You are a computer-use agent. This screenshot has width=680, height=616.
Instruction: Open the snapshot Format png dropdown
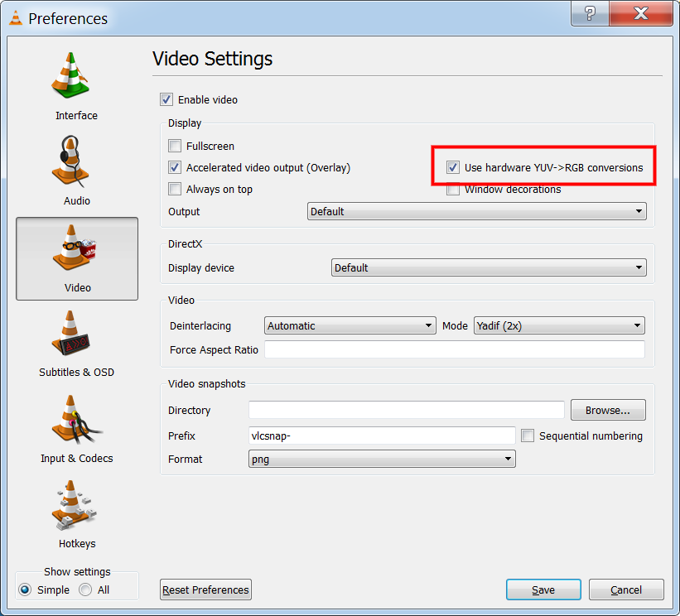(x=382, y=459)
